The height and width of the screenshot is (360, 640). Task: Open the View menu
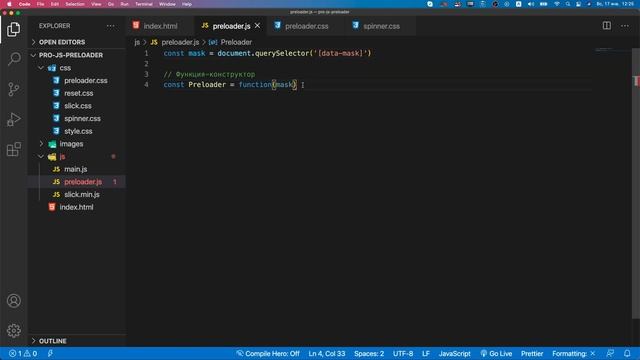click(x=96, y=4)
